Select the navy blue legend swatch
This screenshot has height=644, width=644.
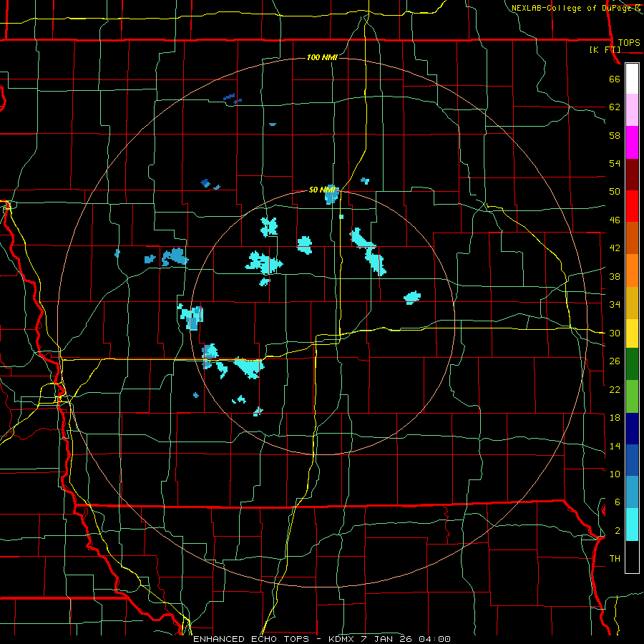[x=632, y=429]
